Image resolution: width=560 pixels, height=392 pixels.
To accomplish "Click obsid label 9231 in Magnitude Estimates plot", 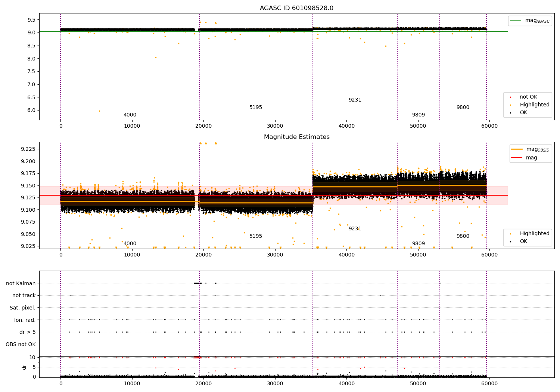I will 355,229.
